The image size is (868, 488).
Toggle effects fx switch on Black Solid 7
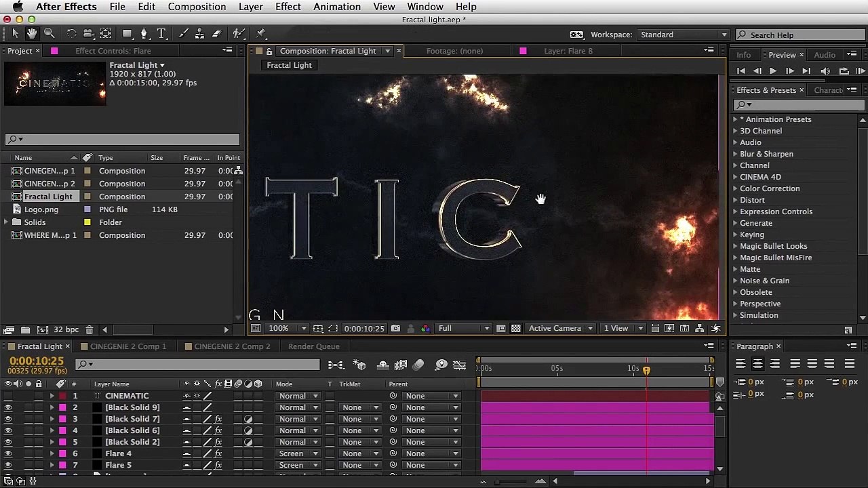[218, 419]
